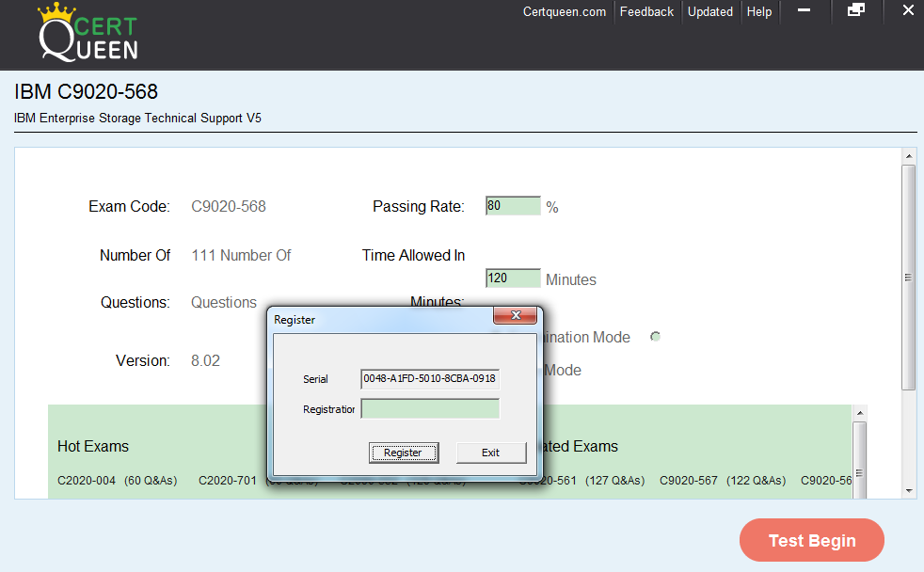This screenshot has height=572, width=924.
Task: Open the Help menu item
Action: pos(759,12)
